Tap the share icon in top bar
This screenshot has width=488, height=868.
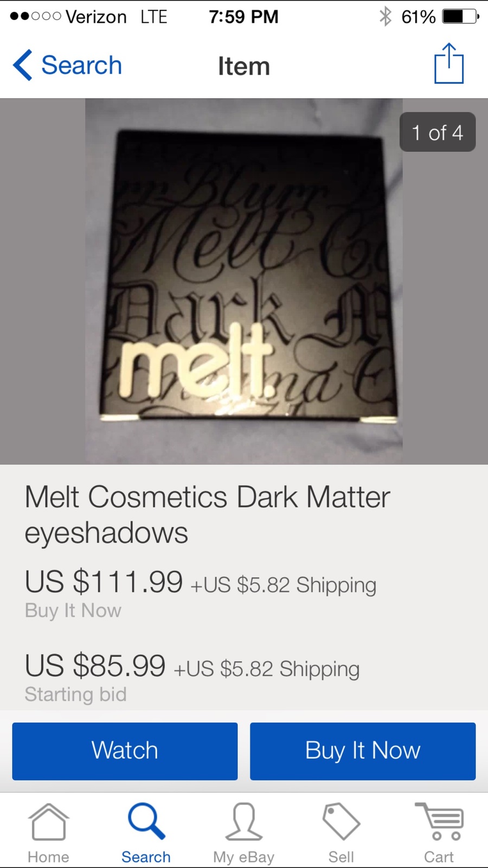tap(449, 63)
